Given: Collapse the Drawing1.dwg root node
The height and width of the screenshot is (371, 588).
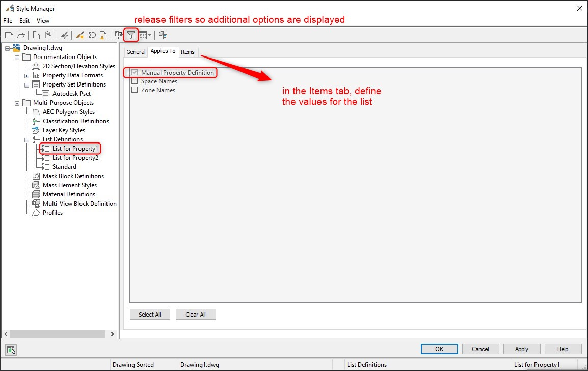Looking at the screenshot, I should [8, 48].
